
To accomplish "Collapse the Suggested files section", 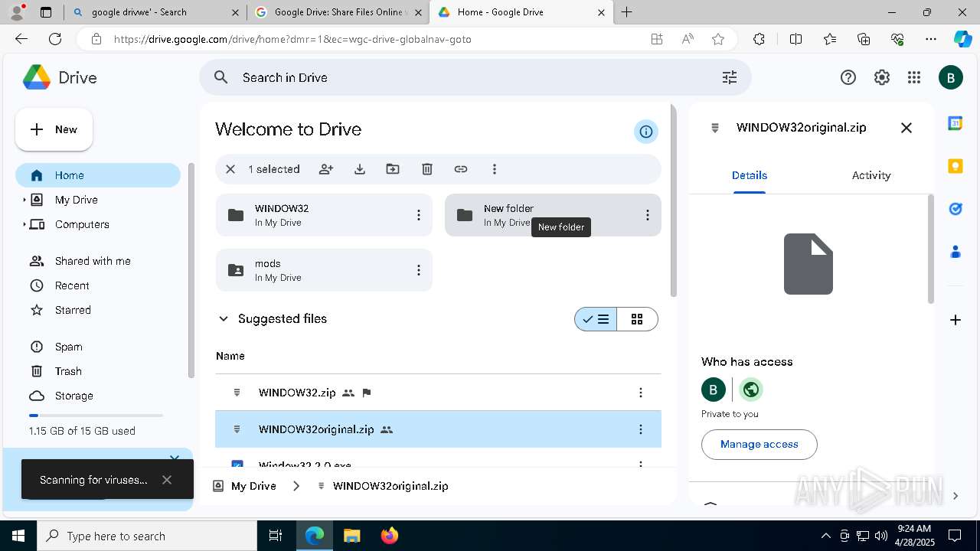I will [224, 319].
